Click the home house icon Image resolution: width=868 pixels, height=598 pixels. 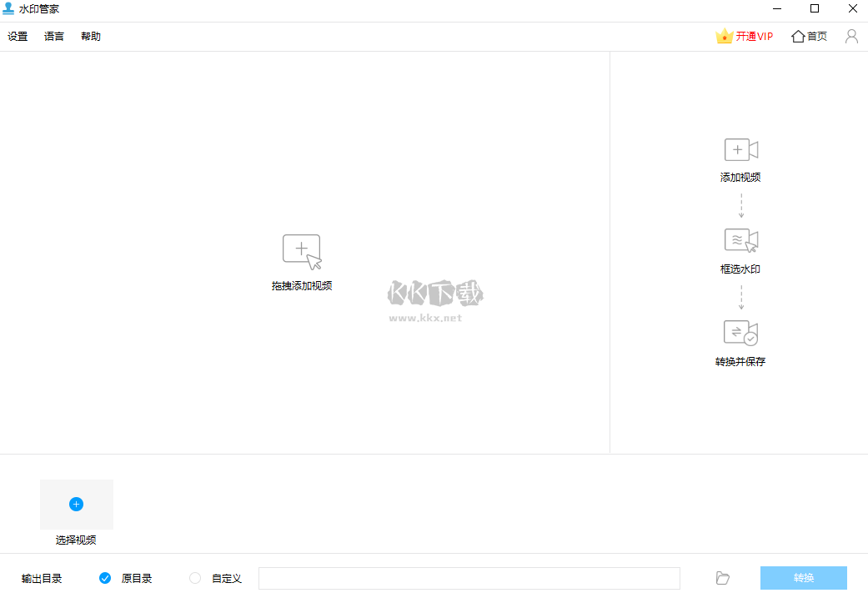[798, 37]
